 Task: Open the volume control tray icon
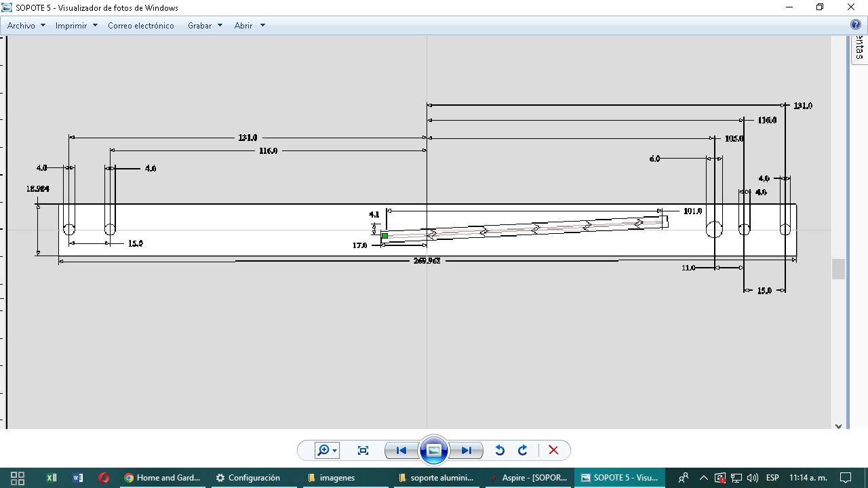coord(752,478)
